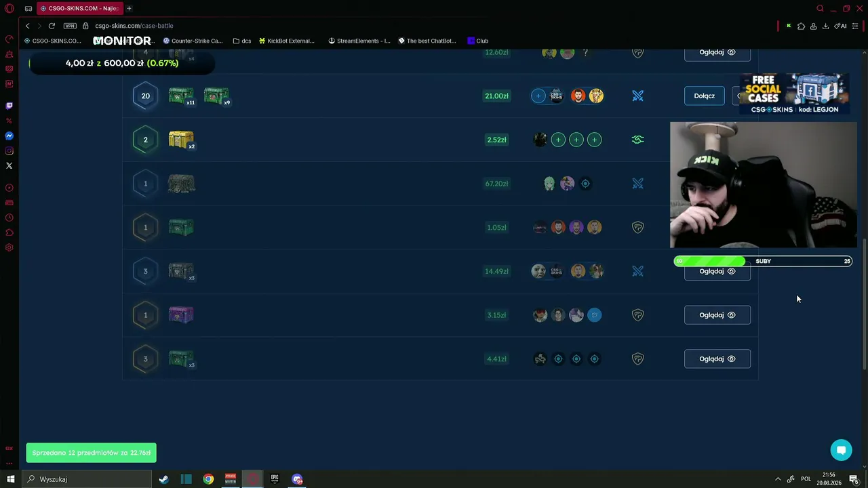Open Epic Games Launcher from the taskbar
This screenshot has width=868, height=488.
pyautogui.click(x=275, y=479)
